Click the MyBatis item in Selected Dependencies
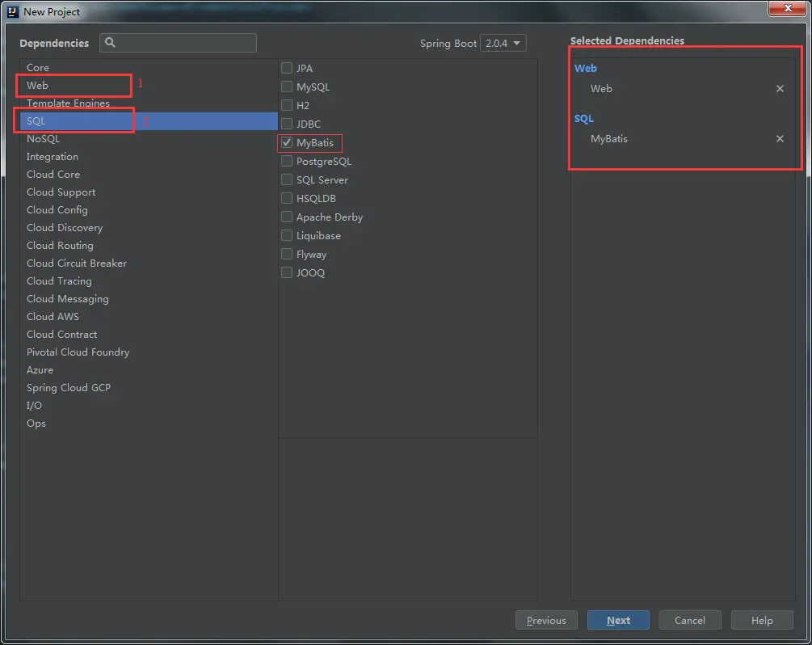Viewport: 812px width, 645px height. point(609,139)
